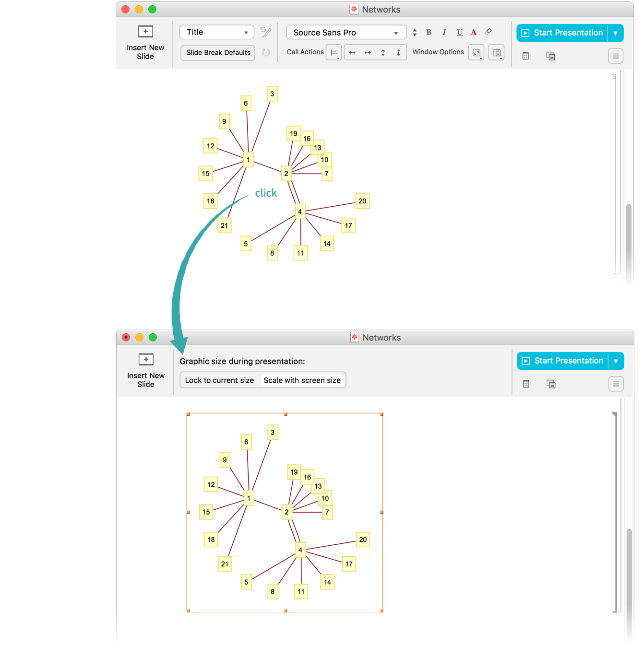Select Scale with screen size option
This screenshot has height=645, width=644.
pyautogui.click(x=302, y=380)
